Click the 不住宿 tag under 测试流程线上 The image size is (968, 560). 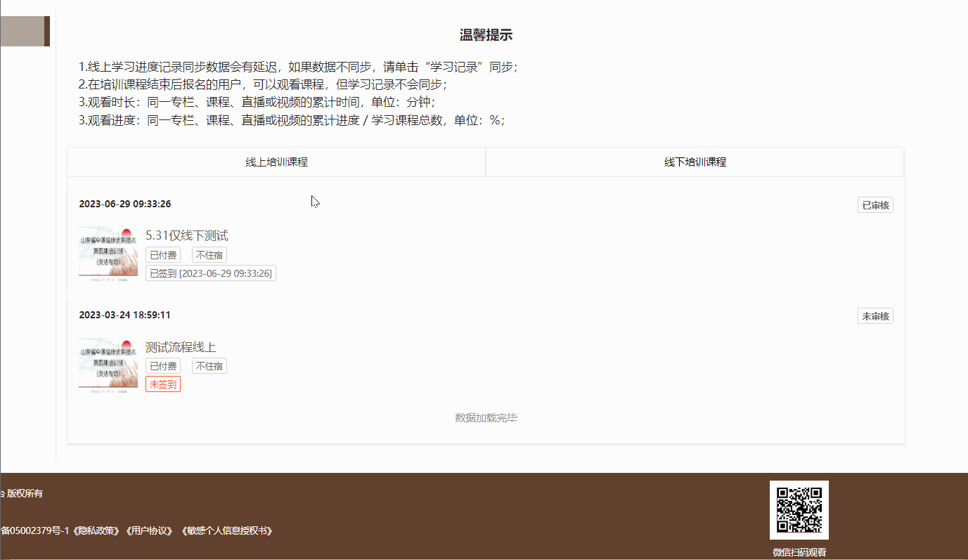pos(209,365)
